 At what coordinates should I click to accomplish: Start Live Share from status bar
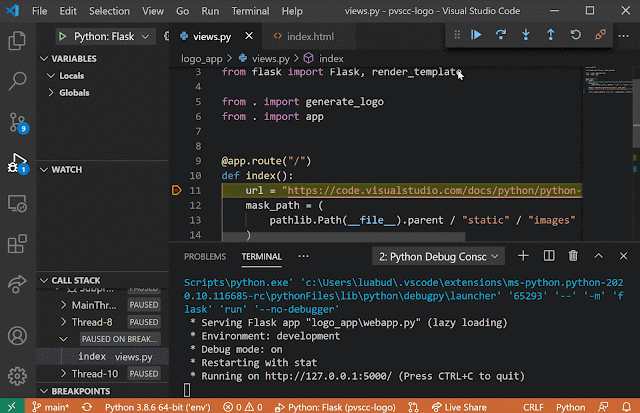point(459,407)
